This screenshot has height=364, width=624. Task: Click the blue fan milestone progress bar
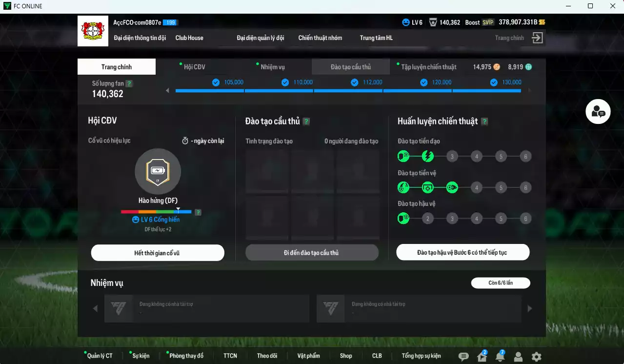[x=348, y=91]
